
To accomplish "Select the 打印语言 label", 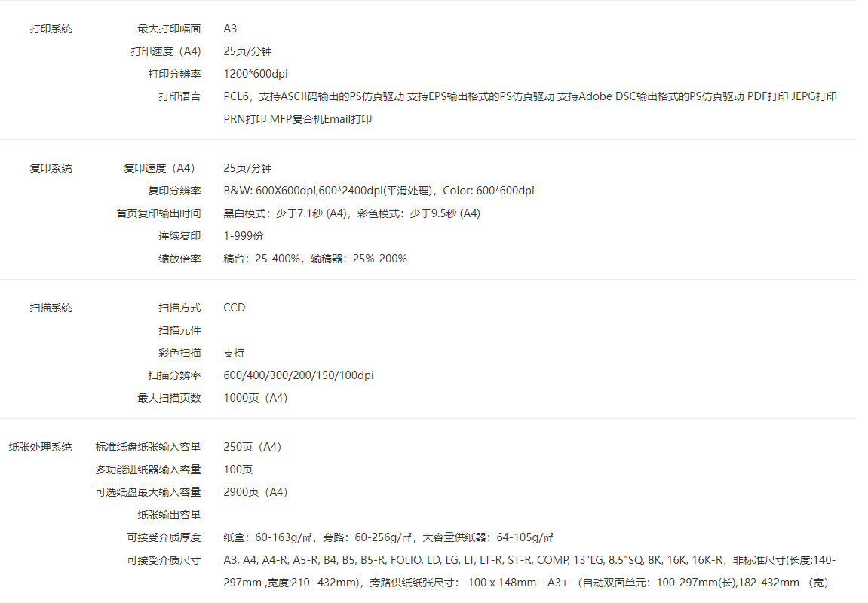I will pyautogui.click(x=179, y=96).
